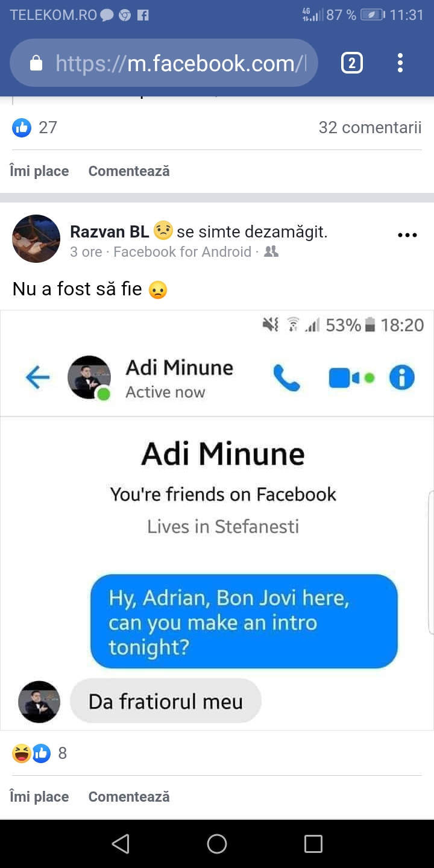The width and height of the screenshot is (434, 868).
Task: Tap the Android back navigation button
Action: [121, 843]
